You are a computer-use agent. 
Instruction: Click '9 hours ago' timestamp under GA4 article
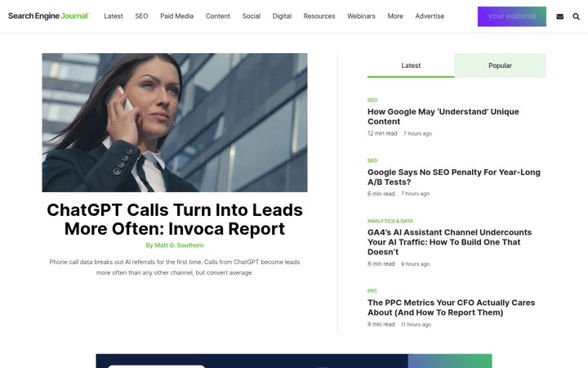point(415,264)
